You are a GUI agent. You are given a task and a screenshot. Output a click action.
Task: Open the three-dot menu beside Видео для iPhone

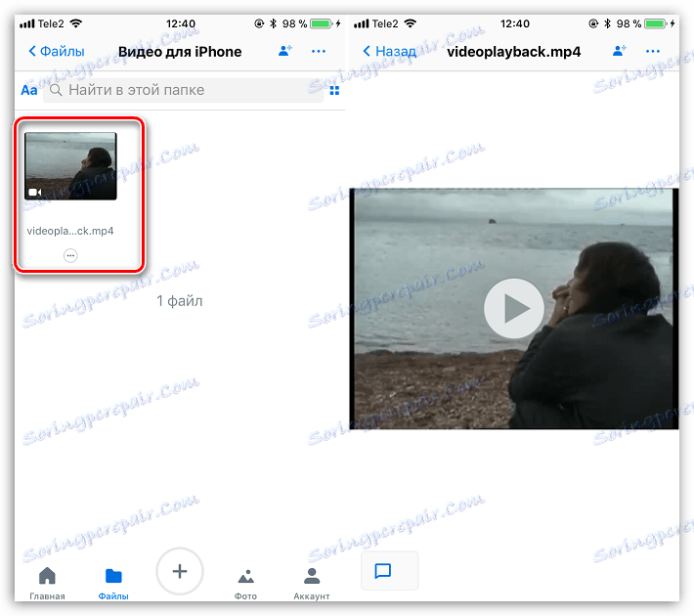(319, 52)
